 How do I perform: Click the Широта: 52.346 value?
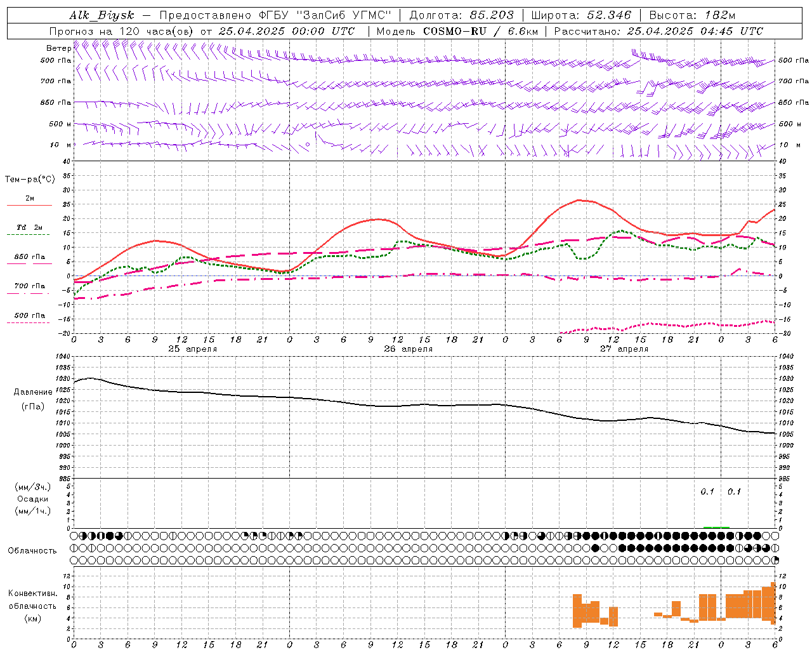(581, 15)
